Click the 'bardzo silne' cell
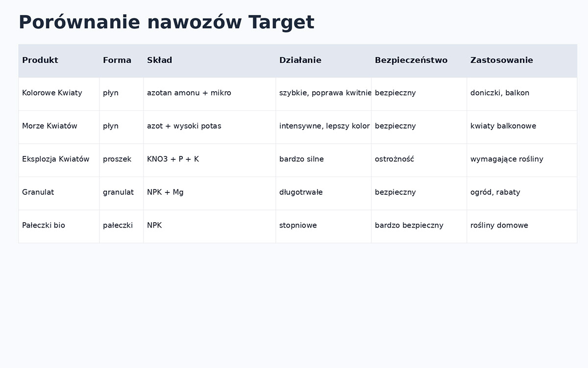This screenshot has height=368, width=588. tap(323, 160)
